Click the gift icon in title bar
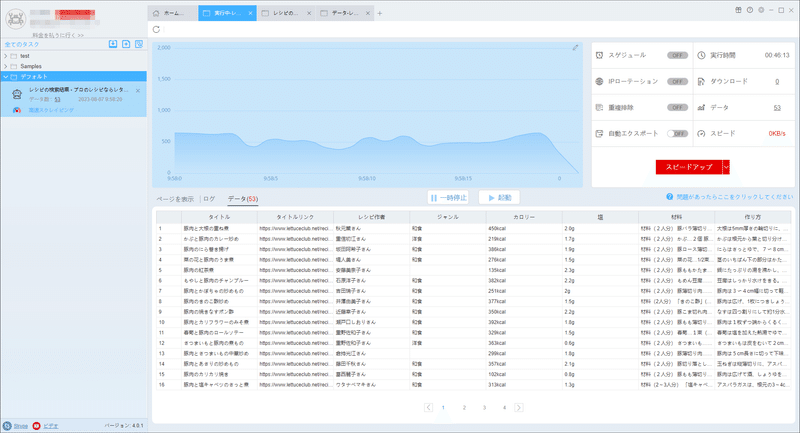 tap(738, 10)
